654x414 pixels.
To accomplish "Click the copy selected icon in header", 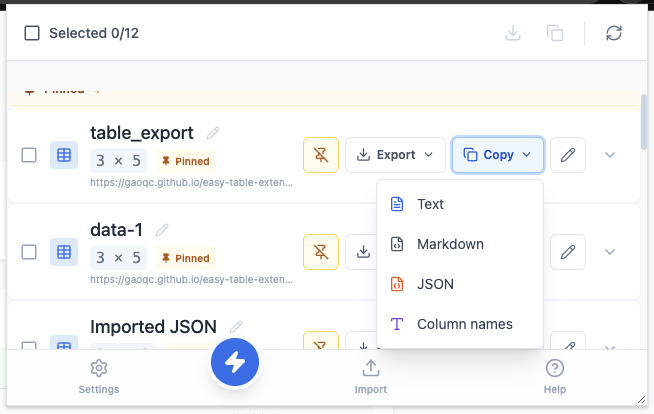I will tap(555, 33).
